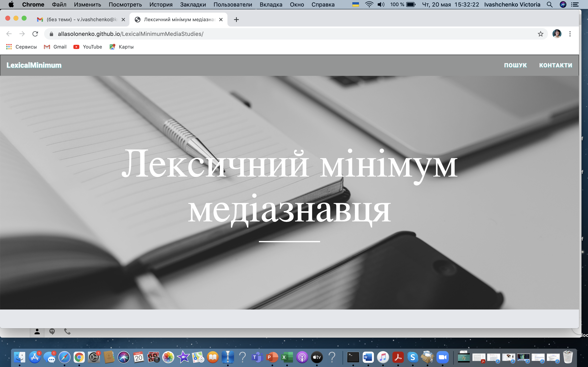588x367 pixels.
Task: Open Microsoft Word from Dock
Action: click(x=368, y=357)
